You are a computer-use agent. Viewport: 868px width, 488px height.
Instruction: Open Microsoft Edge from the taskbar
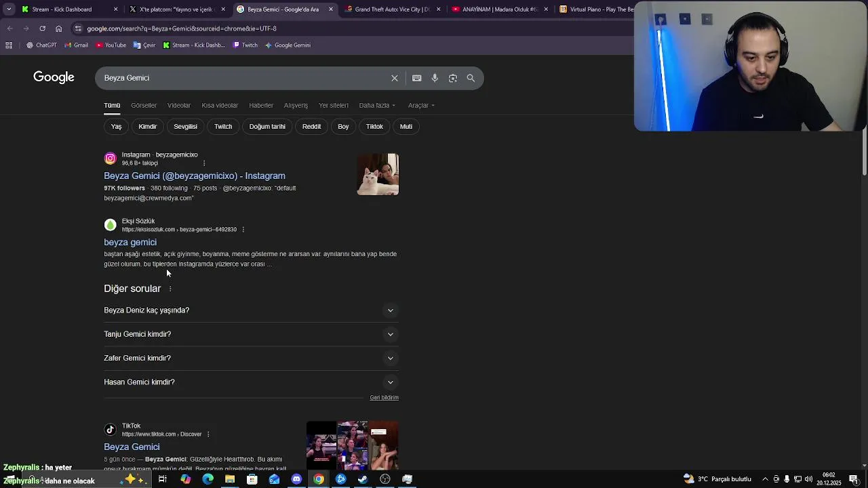[208, 479]
